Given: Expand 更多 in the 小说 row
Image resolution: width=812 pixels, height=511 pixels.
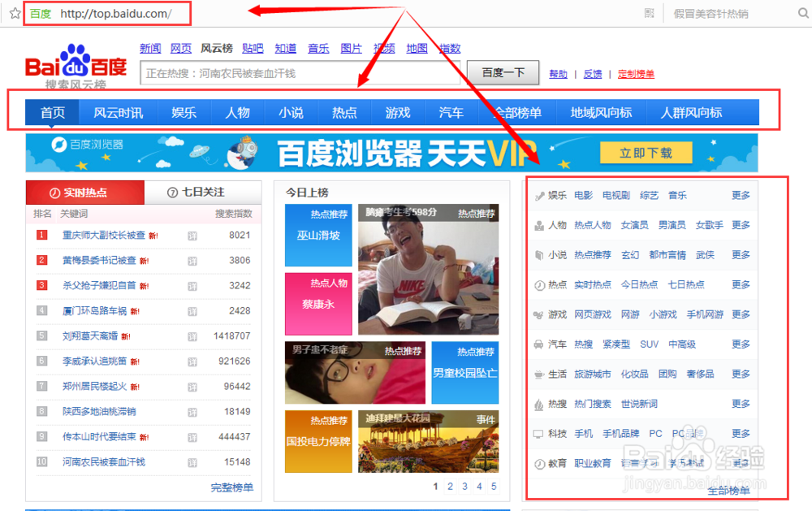Looking at the screenshot, I should tap(741, 255).
